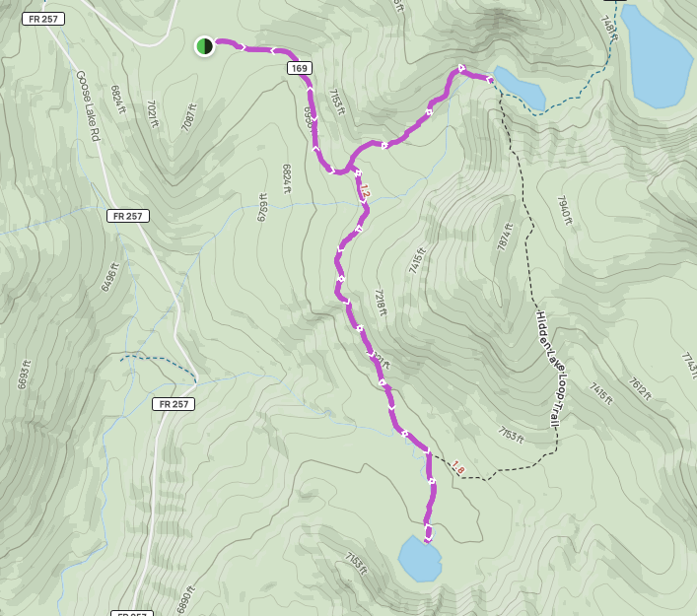Click the Goose Lake Rd label
This screenshot has width=697, height=616.
(88, 105)
